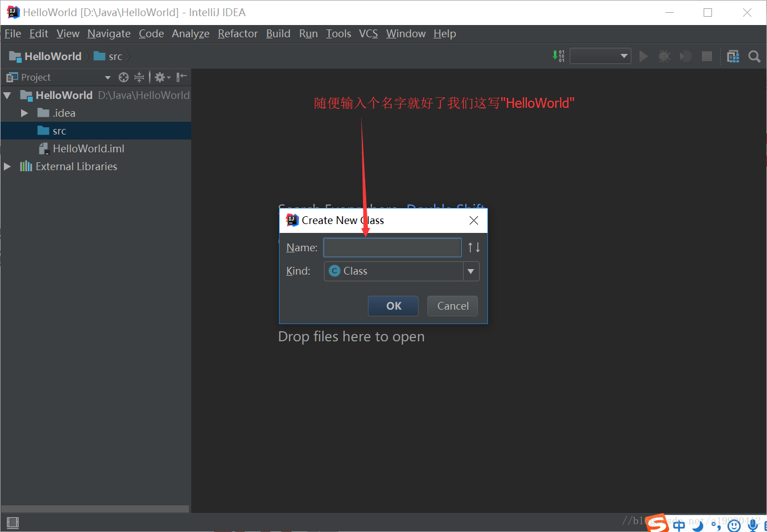Open the Run menu

pyautogui.click(x=308, y=34)
